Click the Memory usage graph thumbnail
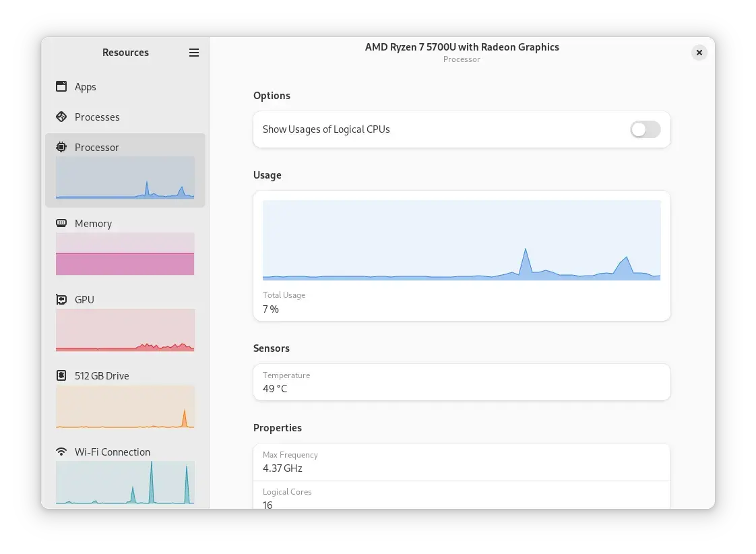 pos(125,253)
